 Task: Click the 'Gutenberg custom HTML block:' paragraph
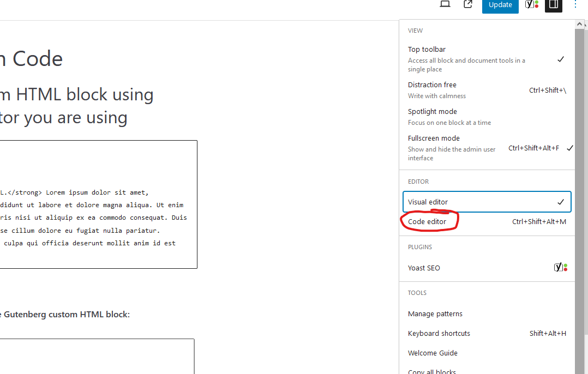(65, 315)
